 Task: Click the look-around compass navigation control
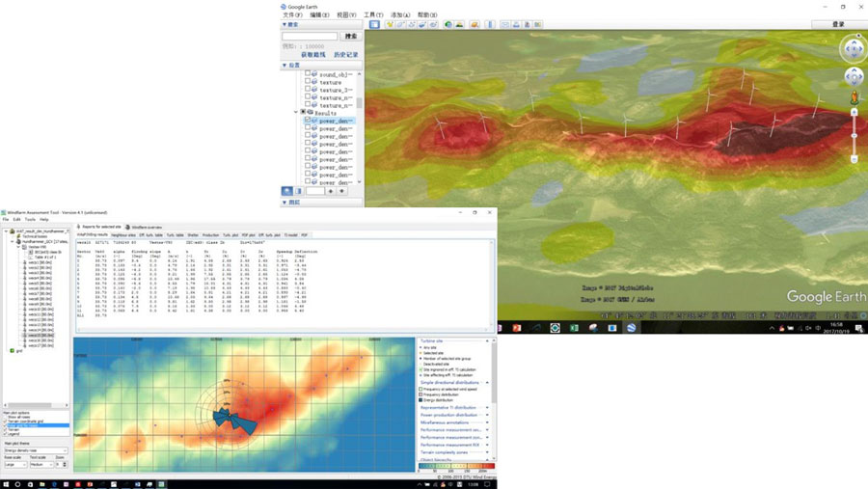tap(854, 48)
